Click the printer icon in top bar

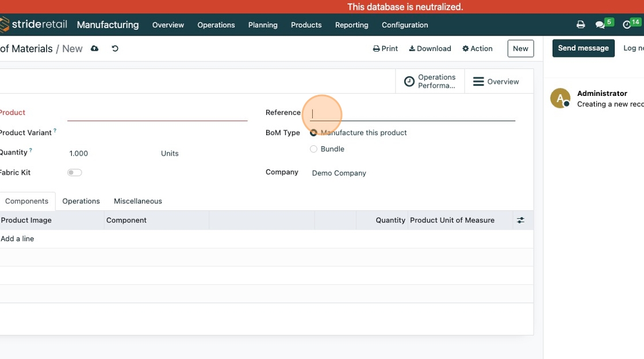(581, 25)
